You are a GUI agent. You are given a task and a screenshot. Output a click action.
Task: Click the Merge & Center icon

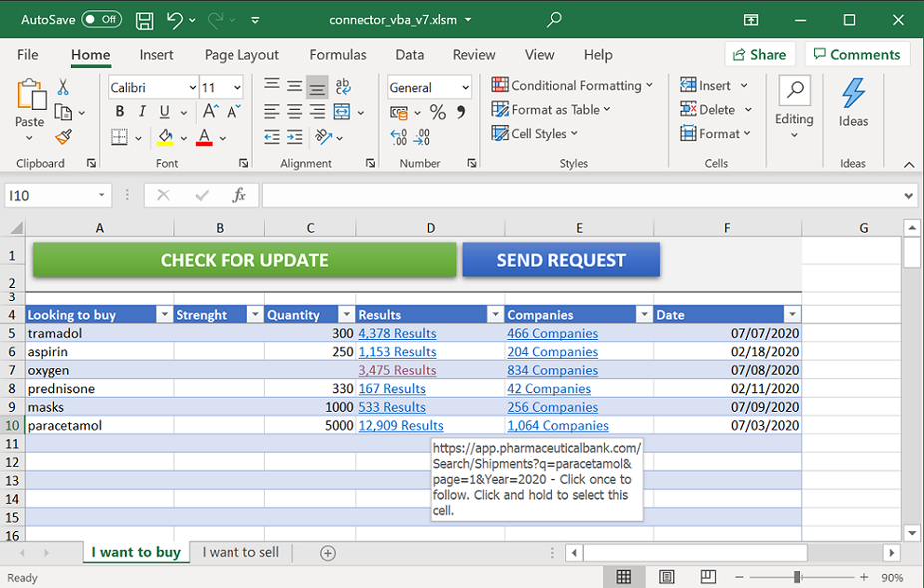coord(342,112)
